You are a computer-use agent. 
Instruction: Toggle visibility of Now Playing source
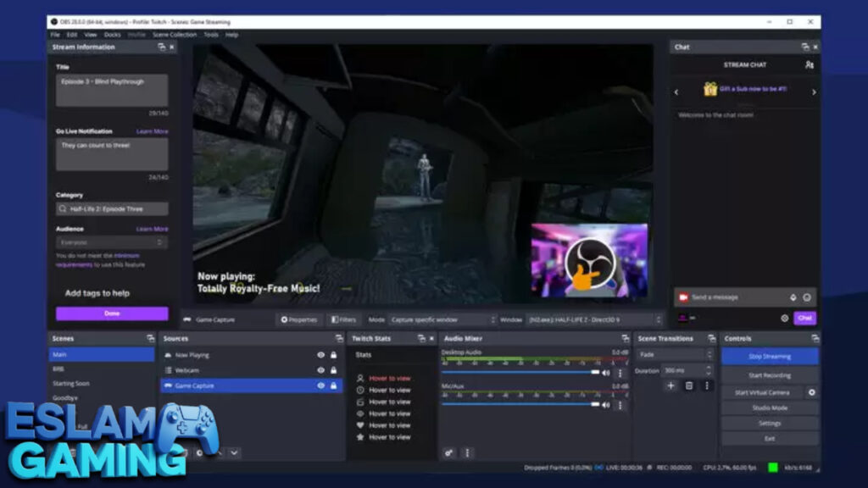pyautogui.click(x=320, y=355)
